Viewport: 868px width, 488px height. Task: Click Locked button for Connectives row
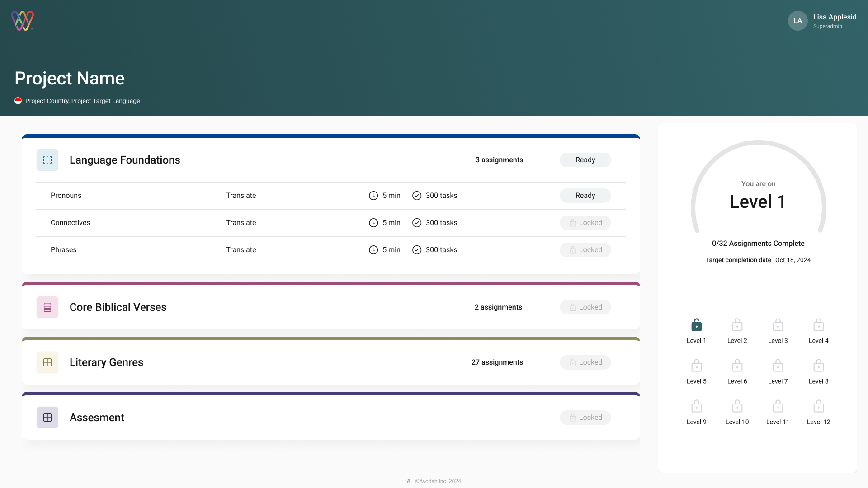point(585,223)
